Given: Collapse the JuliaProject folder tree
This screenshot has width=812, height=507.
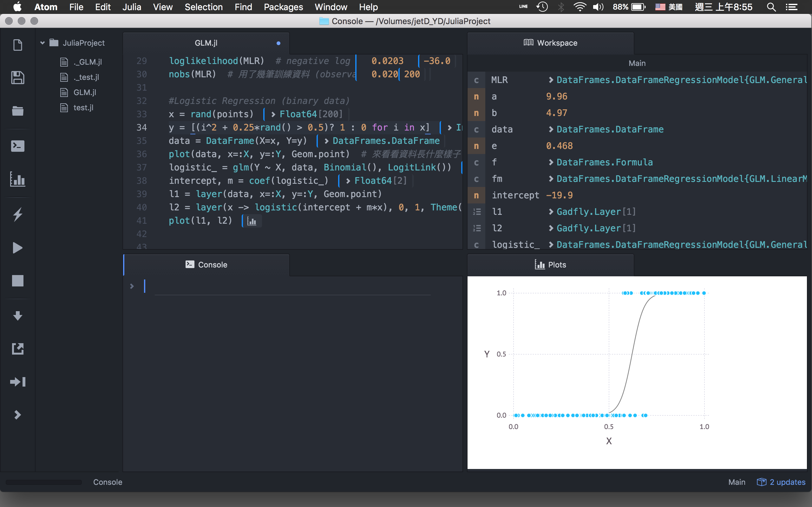Looking at the screenshot, I should click(x=43, y=43).
